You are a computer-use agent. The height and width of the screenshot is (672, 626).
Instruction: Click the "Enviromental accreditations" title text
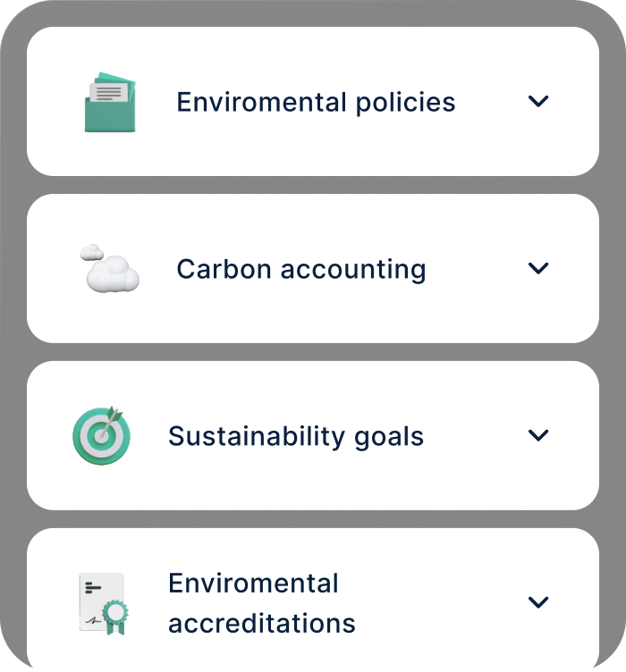click(x=262, y=603)
